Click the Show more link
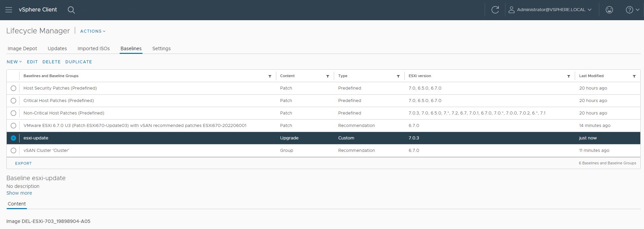644x229 pixels. (x=19, y=193)
